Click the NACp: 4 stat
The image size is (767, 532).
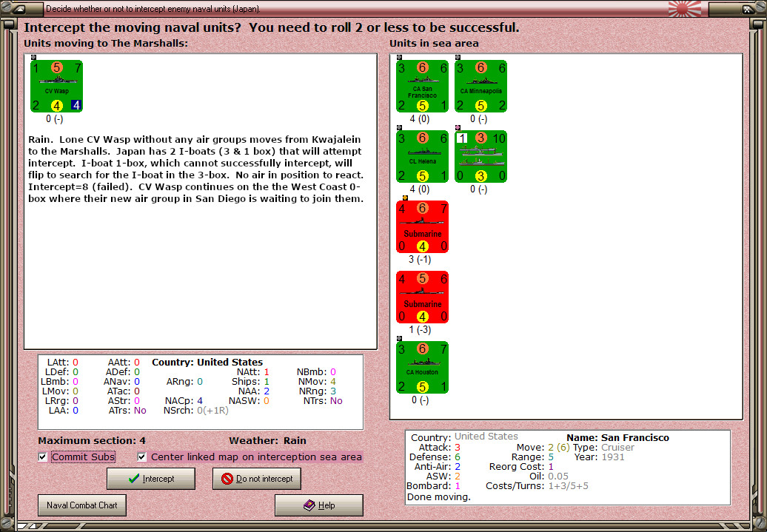click(184, 401)
